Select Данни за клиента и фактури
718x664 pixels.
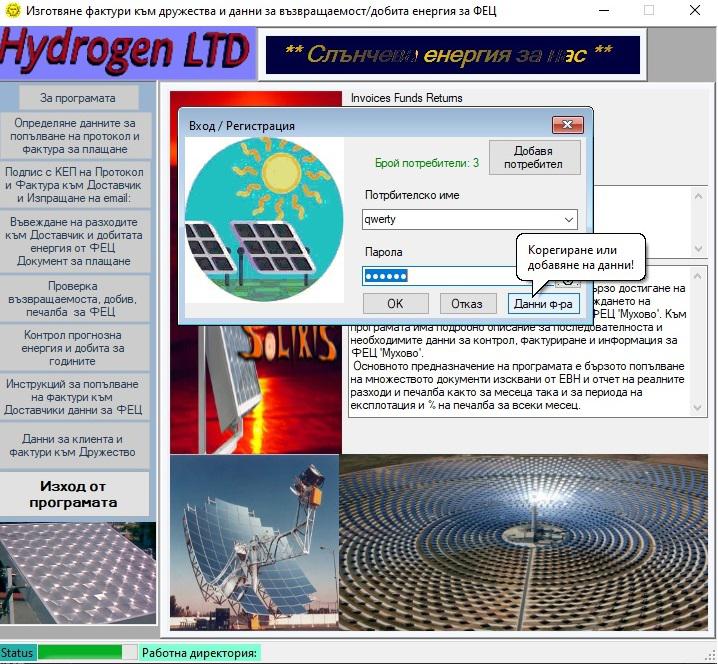(76, 446)
